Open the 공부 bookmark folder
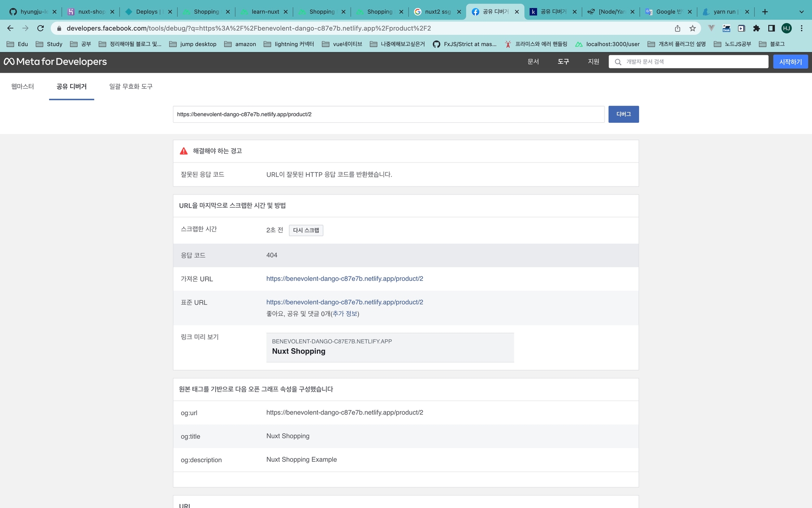Screen dimensions: 812x508 [x=80, y=44]
